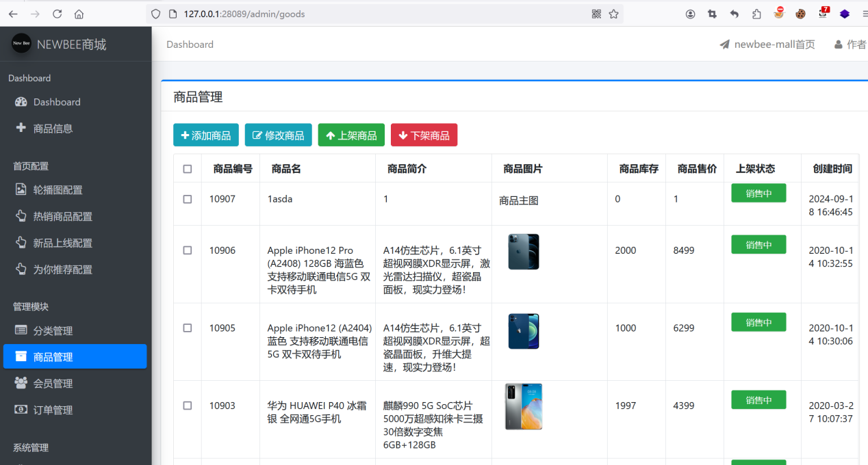Click the Dashboard breadcrumb in the header

pyautogui.click(x=190, y=44)
